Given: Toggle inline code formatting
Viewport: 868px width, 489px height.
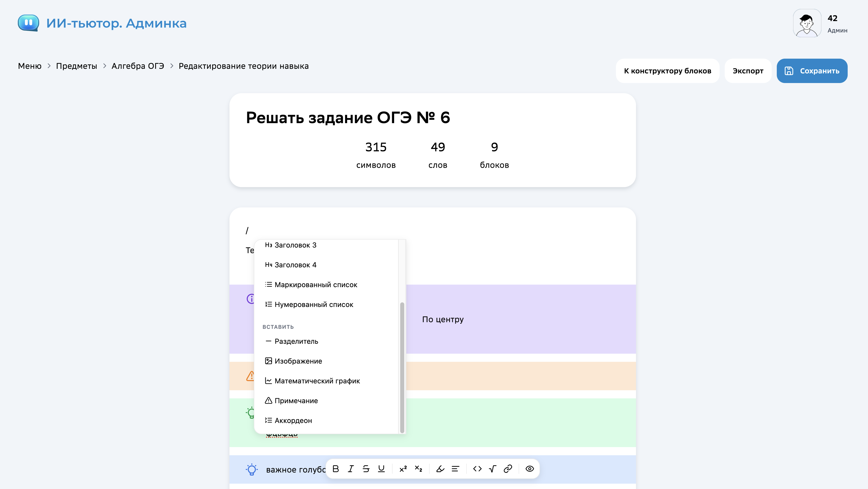Looking at the screenshot, I should pos(477,469).
